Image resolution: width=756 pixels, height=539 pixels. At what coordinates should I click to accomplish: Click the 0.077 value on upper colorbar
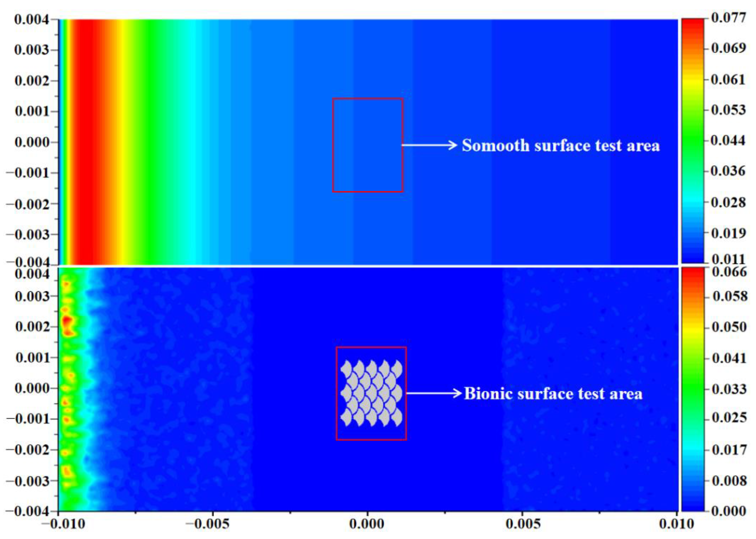[x=728, y=17]
